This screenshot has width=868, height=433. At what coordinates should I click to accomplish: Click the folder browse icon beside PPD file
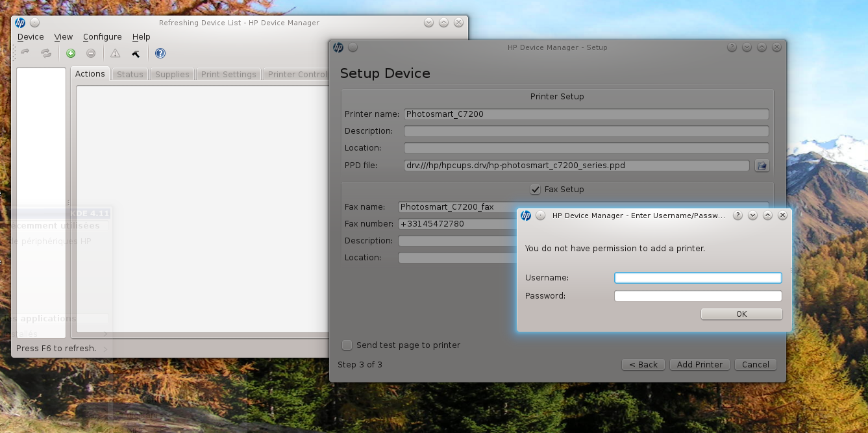coord(762,166)
